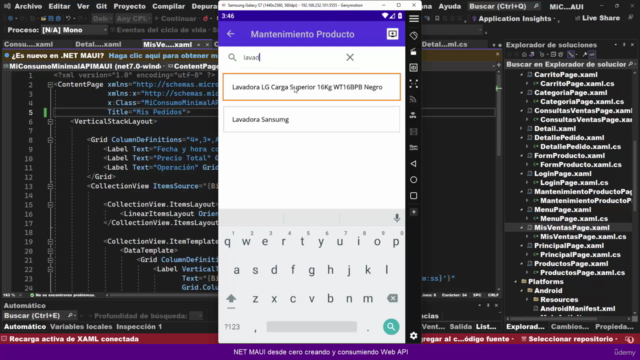Tap the Android back triangle in Genymotion sidebar

[x=413, y=164]
